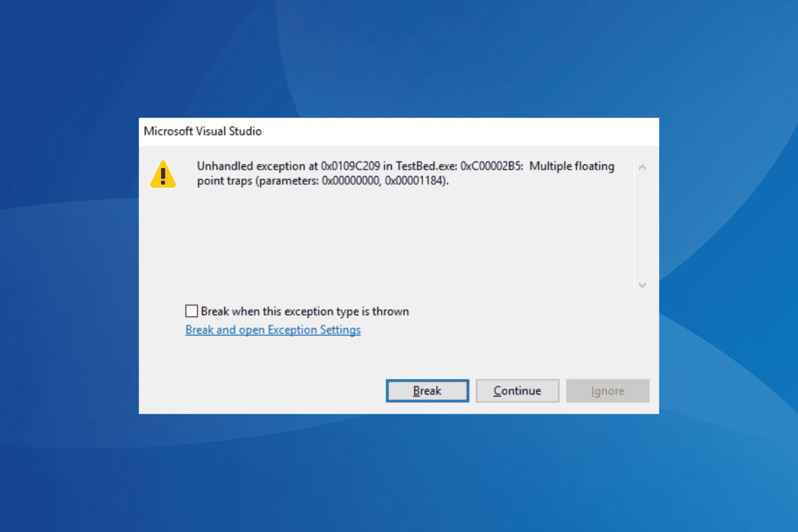Open Break and open Exception Settings link
This screenshot has height=532, width=798.
273,330
